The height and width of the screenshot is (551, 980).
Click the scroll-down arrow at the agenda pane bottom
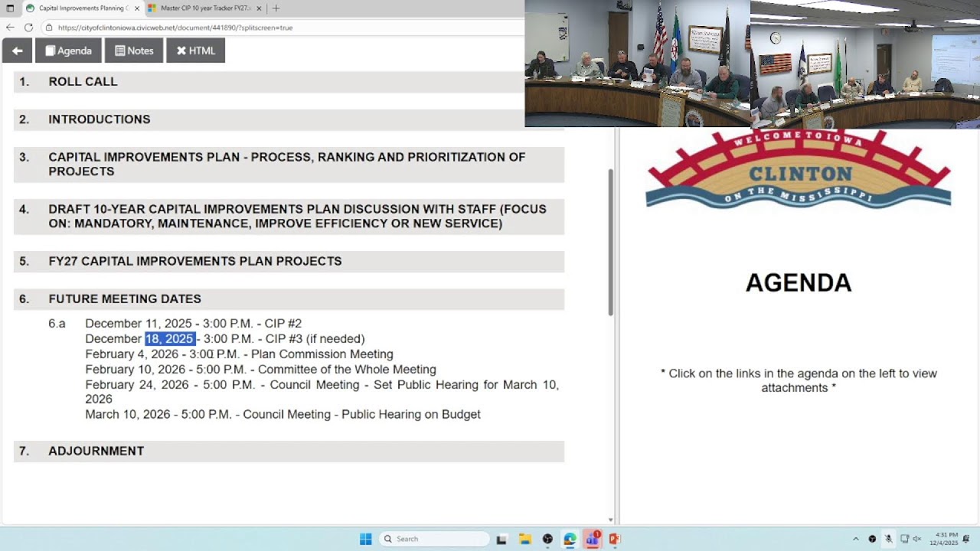point(610,520)
